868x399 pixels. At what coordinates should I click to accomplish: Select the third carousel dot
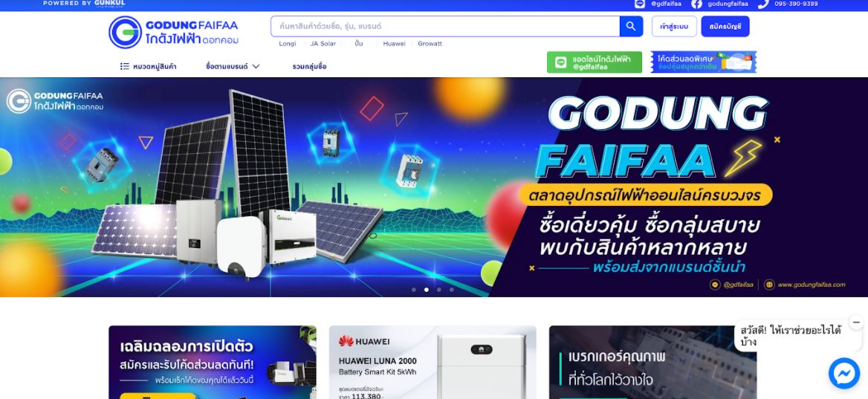pos(439,290)
